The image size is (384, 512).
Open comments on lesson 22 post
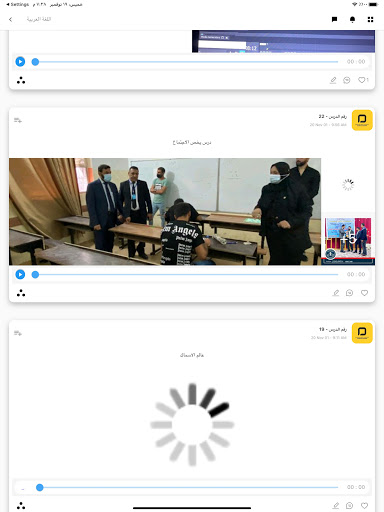point(349,293)
